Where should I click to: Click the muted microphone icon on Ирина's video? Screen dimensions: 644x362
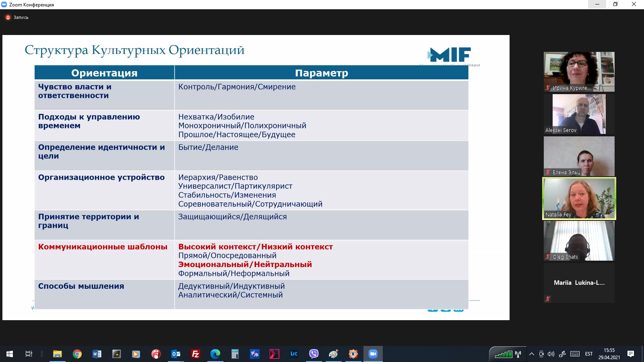(x=547, y=88)
